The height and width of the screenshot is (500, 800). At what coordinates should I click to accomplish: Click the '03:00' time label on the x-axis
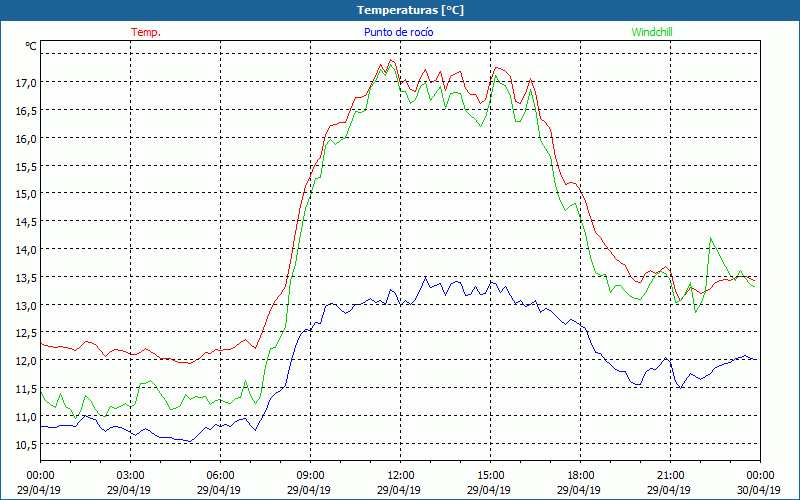click(131, 476)
